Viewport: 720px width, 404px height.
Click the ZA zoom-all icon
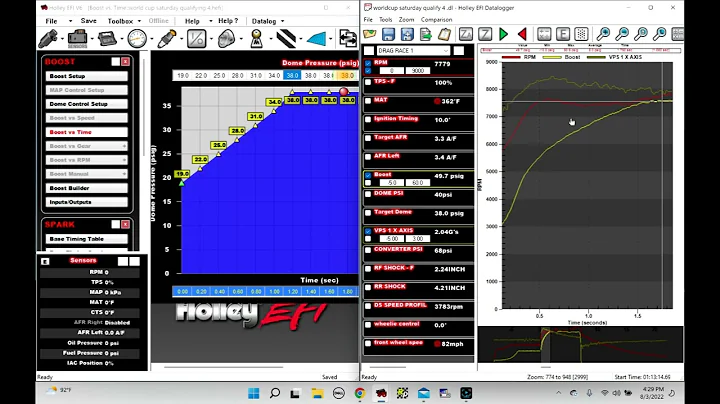pos(466,34)
